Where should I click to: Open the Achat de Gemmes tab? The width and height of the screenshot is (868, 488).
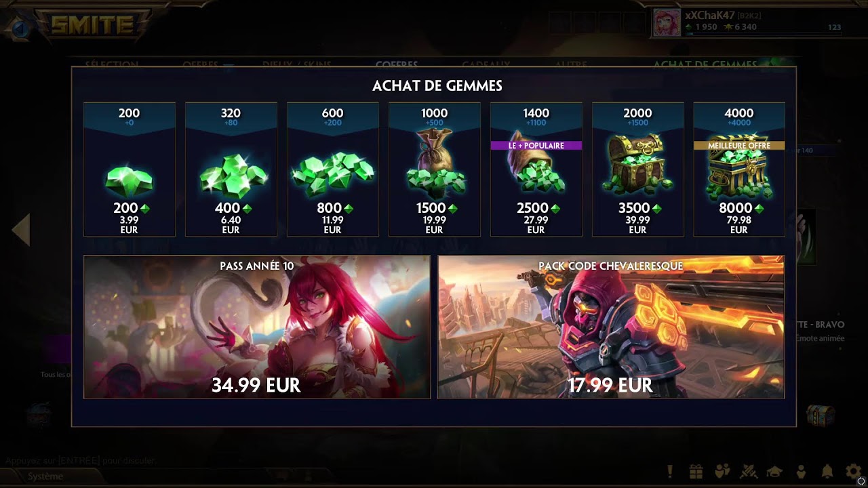tap(705, 65)
